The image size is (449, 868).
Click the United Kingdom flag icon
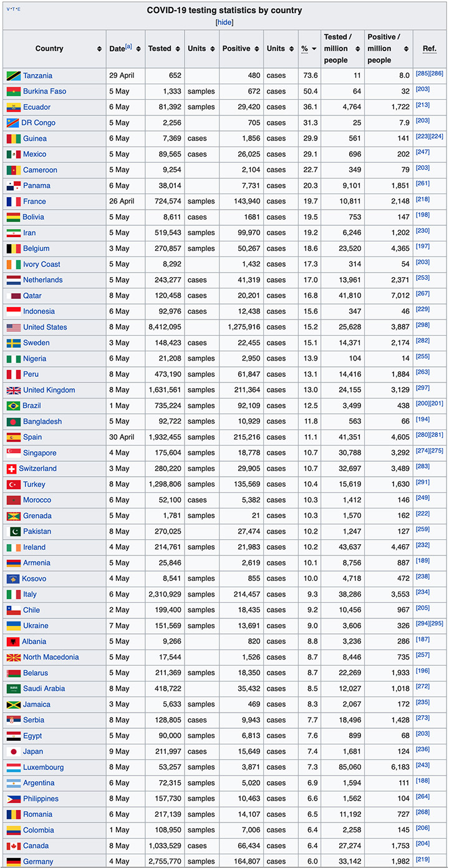coord(14,391)
